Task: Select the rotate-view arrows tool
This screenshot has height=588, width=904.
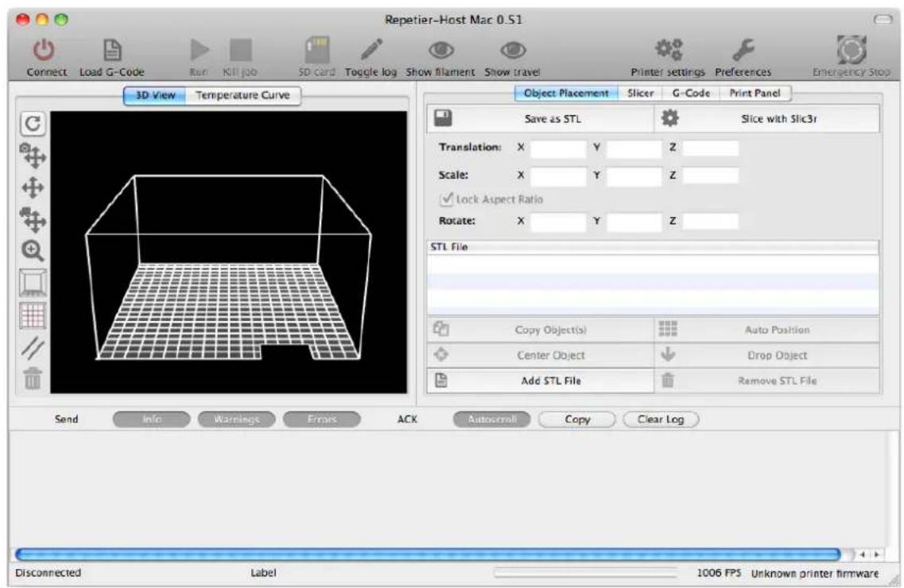Action: click(x=33, y=156)
